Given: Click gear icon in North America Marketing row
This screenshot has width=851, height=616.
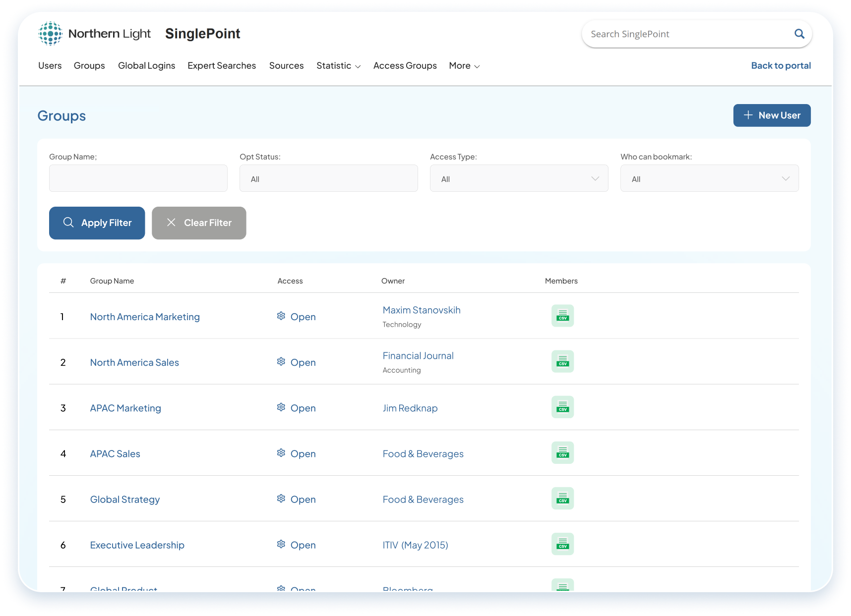Looking at the screenshot, I should pyautogui.click(x=281, y=316).
